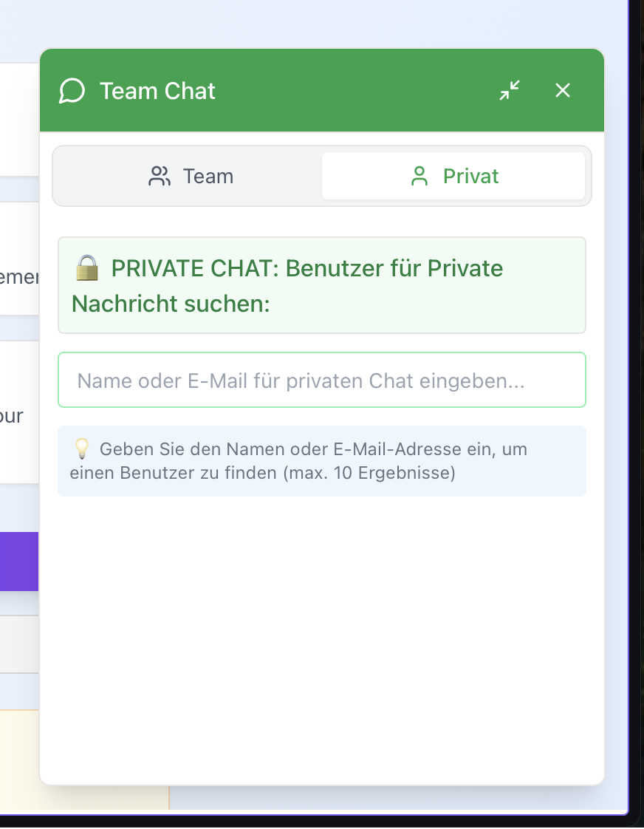
Task: Click the empty white area below the hint
Action: [x=322, y=635]
